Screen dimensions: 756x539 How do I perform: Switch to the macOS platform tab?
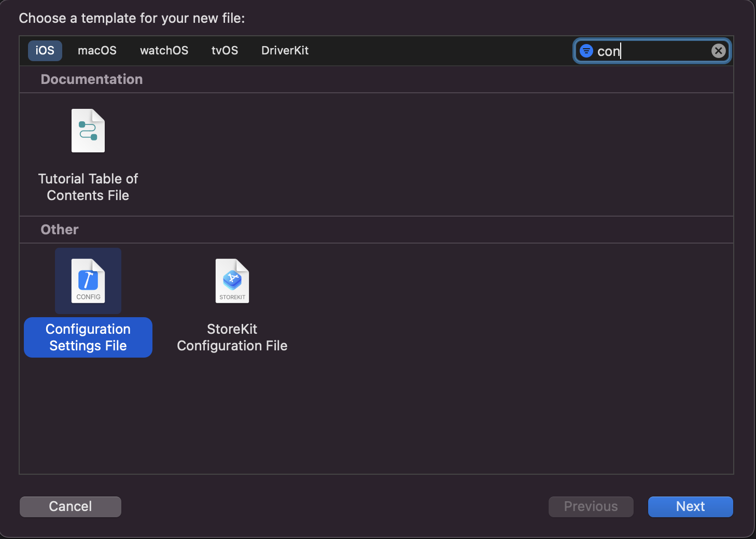[97, 51]
